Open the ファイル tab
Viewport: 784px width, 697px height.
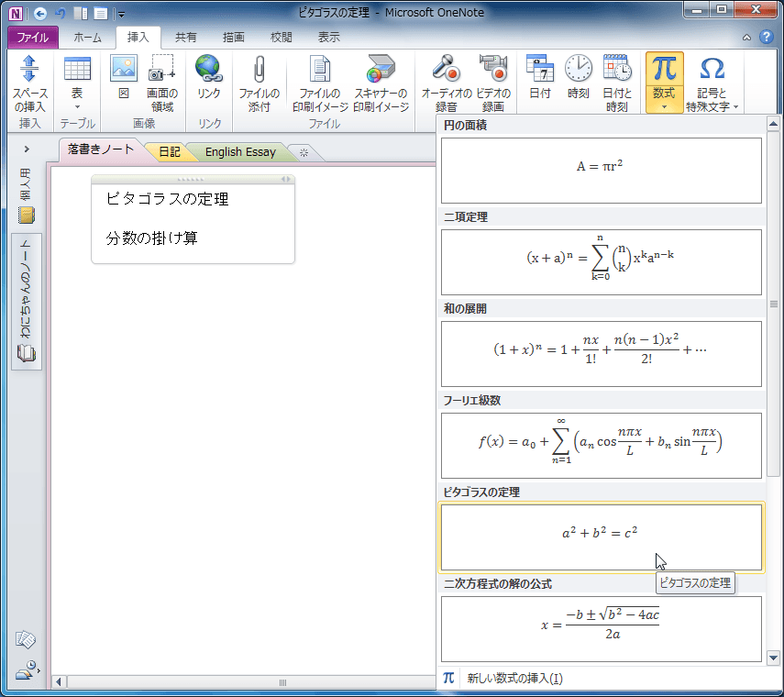pos(33,38)
